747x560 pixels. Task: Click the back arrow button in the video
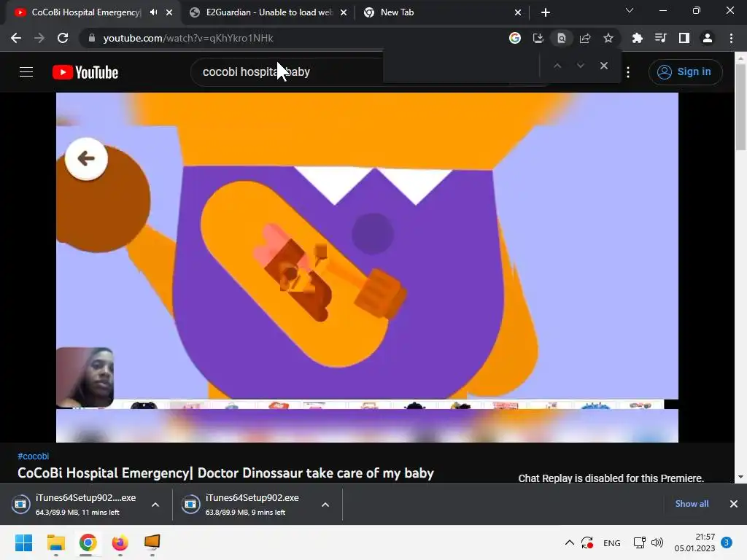[86, 158]
